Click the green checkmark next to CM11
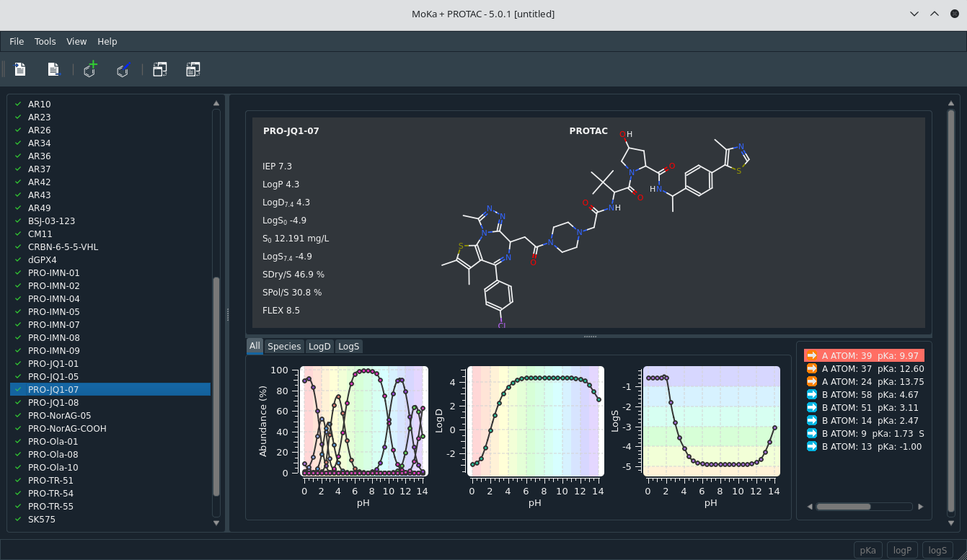The height and width of the screenshot is (560, 967). 18,234
